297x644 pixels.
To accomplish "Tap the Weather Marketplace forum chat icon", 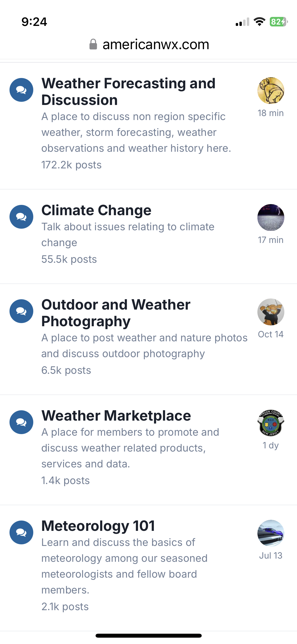I will pyautogui.click(x=21, y=422).
